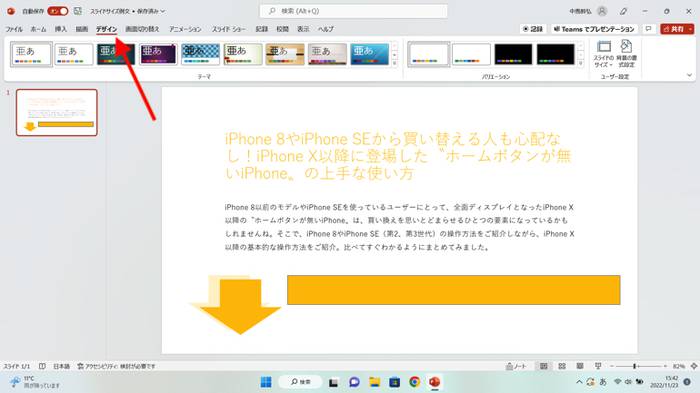
Task: Select the orange down arrow shape
Action: pyautogui.click(x=240, y=306)
